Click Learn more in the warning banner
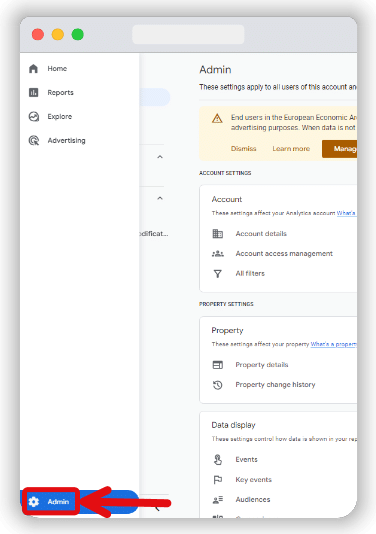Screen dimensions: 376x534 (291, 149)
